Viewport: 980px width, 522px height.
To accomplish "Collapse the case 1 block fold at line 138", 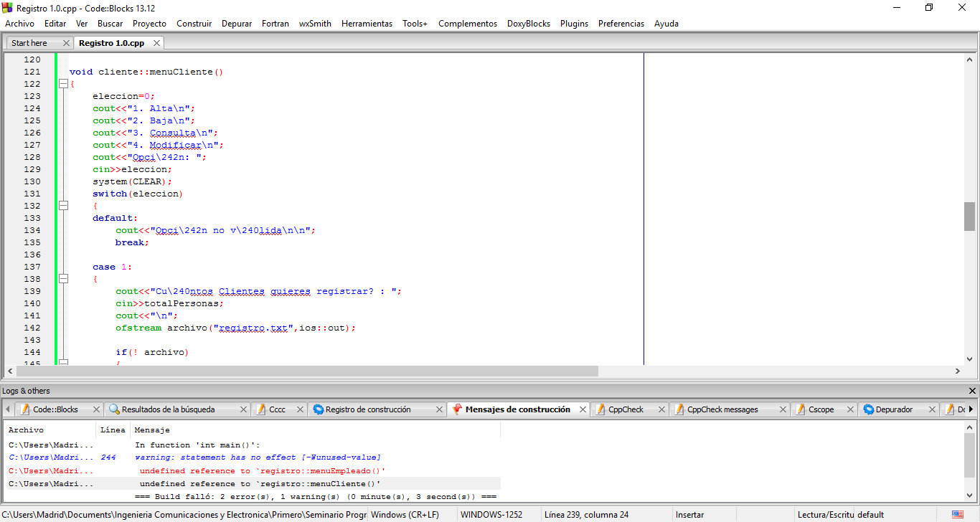I will [63, 279].
